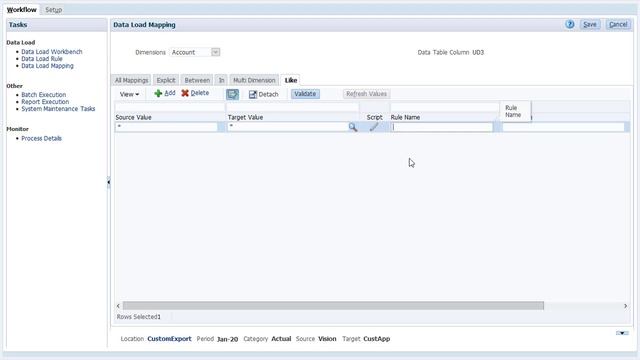Click the CustomExport location link
Viewport: 640px width, 360px height.
(169, 339)
